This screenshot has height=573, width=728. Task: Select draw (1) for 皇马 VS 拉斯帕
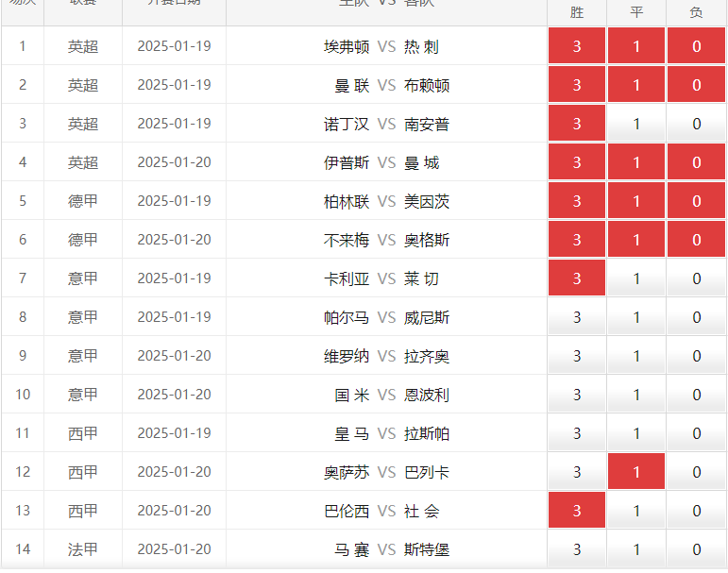click(636, 433)
